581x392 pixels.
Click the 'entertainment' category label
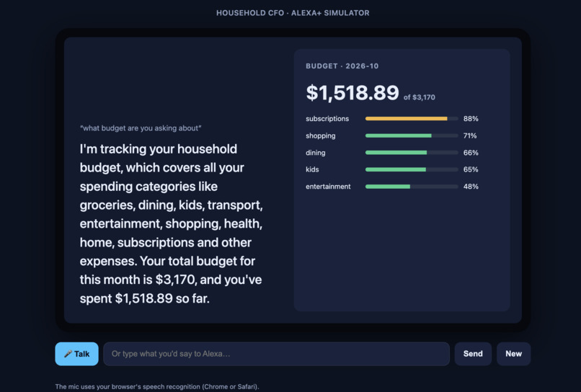328,187
